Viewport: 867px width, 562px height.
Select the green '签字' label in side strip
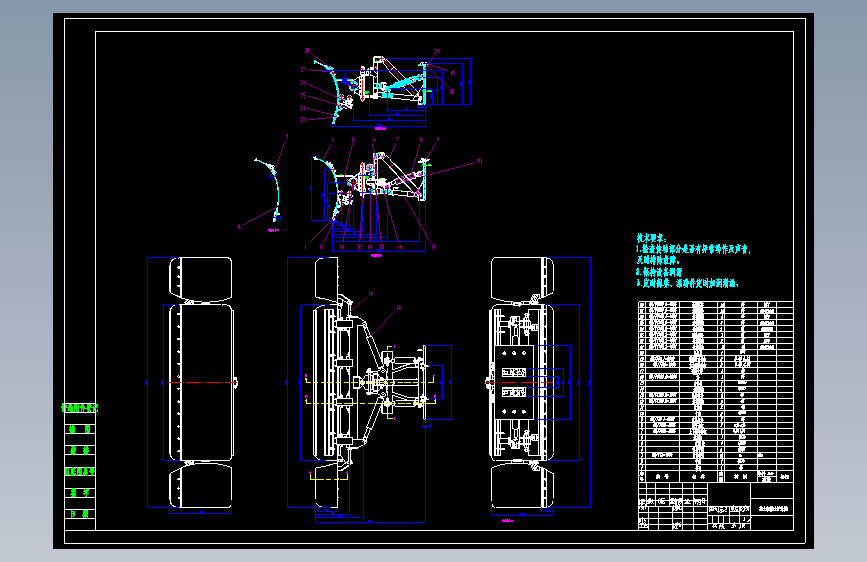click(80, 492)
